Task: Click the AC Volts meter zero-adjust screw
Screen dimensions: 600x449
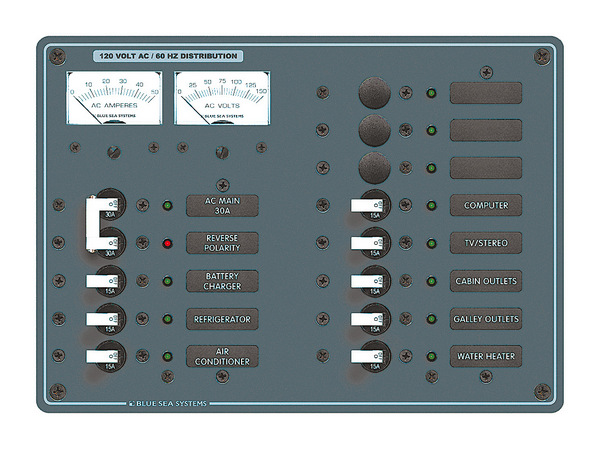Action: pos(222,152)
